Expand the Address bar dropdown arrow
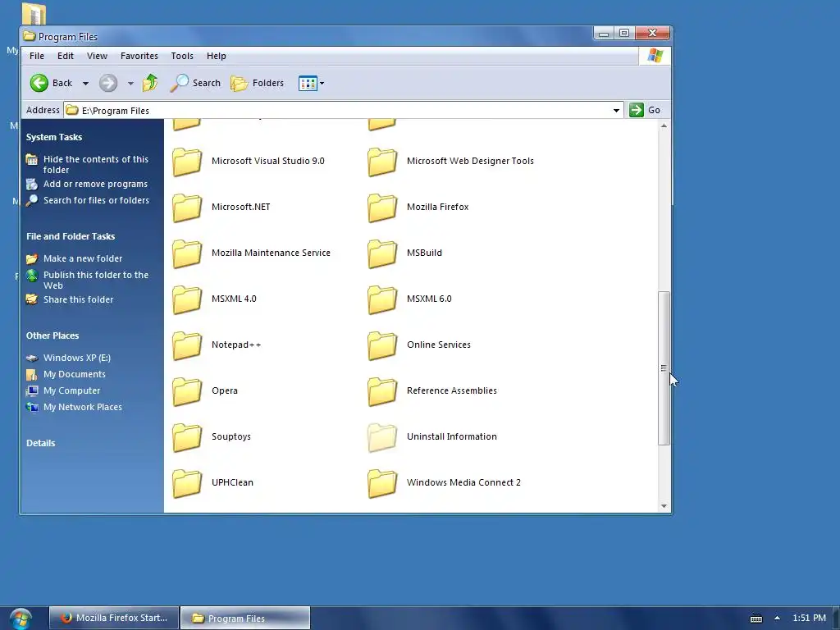This screenshot has width=840, height=630. click(616, 111)
